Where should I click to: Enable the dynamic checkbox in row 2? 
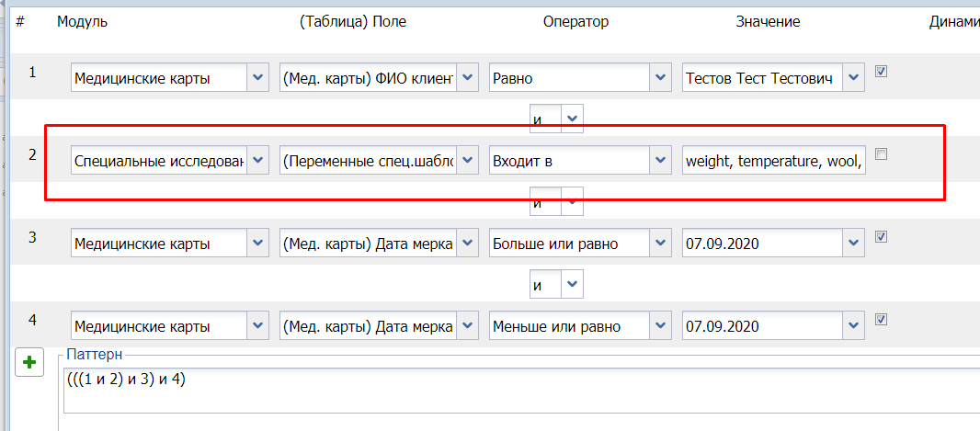881,154
